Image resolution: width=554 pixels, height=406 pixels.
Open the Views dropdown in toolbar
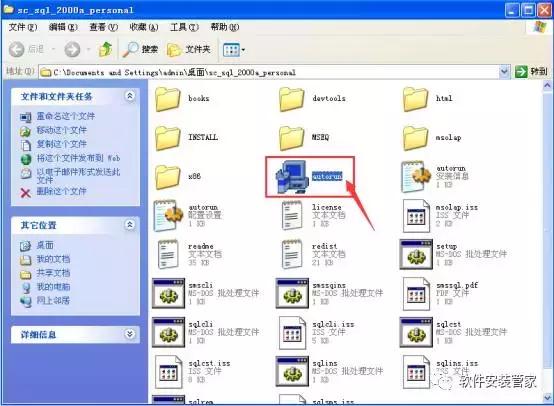click(234, 50)
